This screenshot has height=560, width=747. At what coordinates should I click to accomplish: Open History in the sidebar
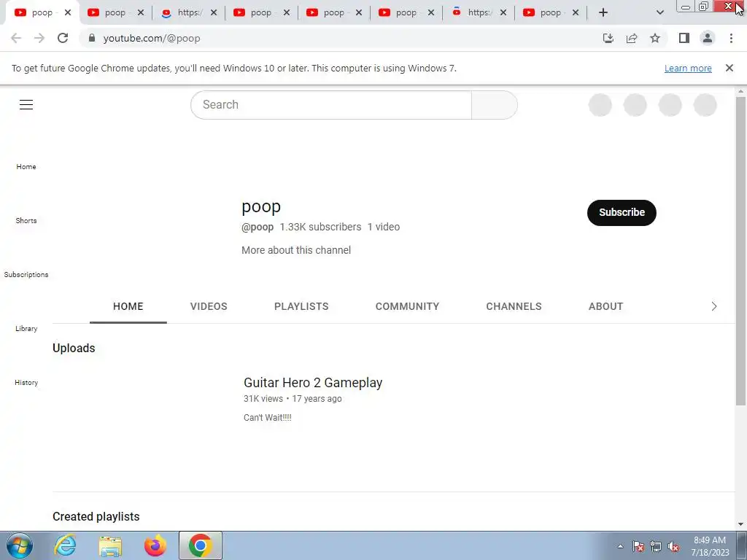[x=26, y=382]
